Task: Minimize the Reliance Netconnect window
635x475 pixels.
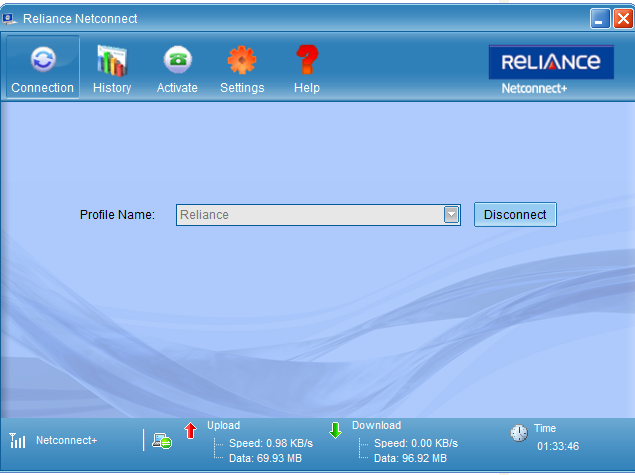Action: click(x=600, y=19)
